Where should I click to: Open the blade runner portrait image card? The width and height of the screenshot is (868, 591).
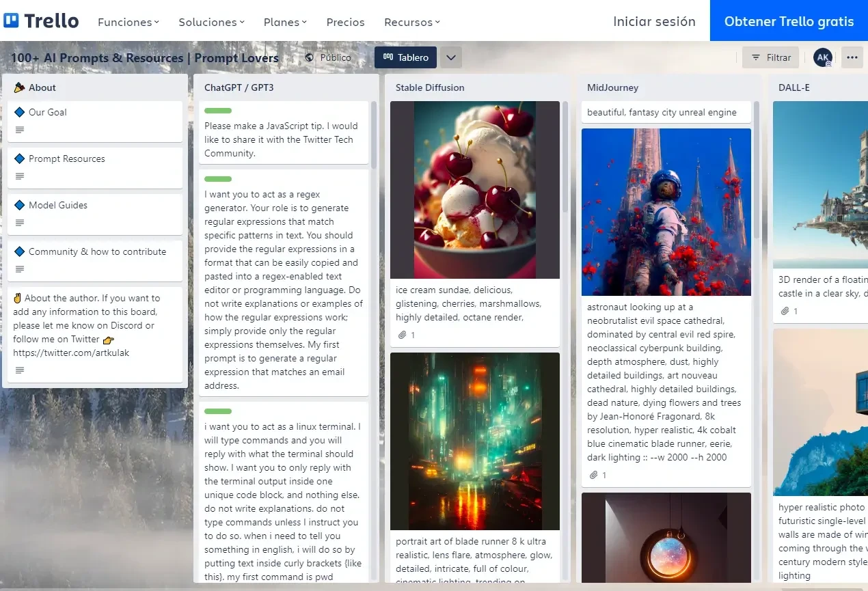pyautogui.click(x=474, y=441)
